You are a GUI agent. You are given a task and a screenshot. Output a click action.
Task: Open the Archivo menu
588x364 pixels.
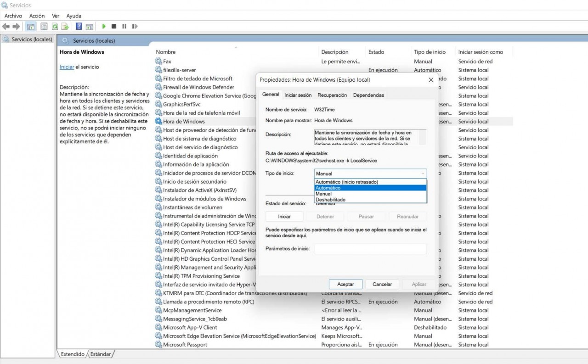(13, 16)
